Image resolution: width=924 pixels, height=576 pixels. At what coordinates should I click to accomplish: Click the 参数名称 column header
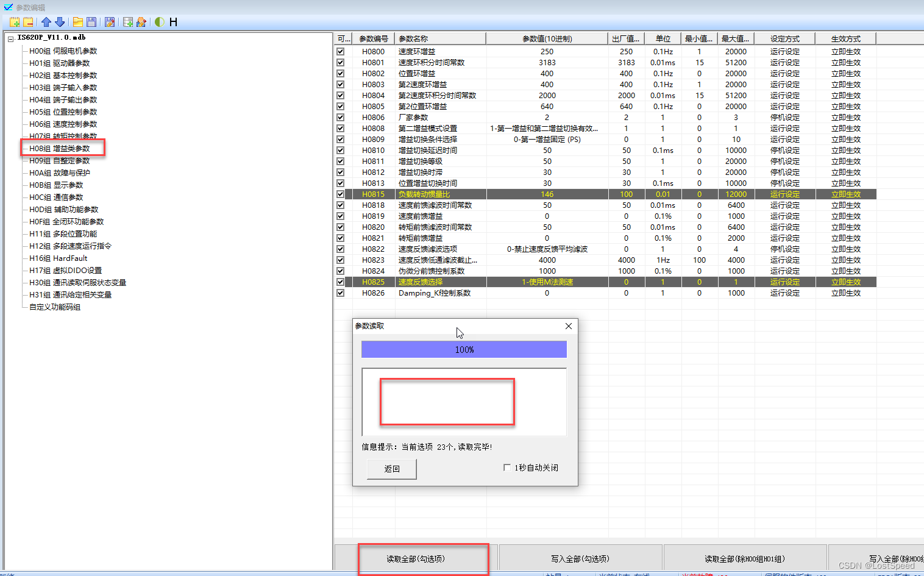(x=441, y=39)
